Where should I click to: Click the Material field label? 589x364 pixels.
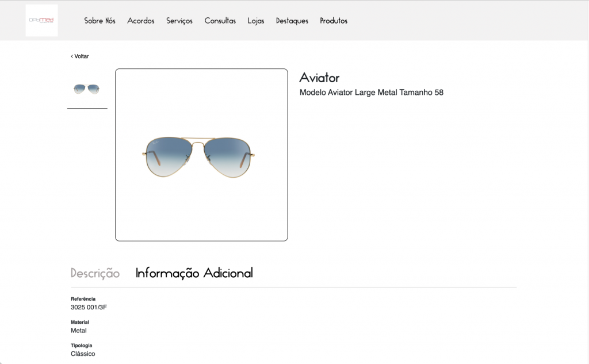pyautogui.click(x=80, y=323)
